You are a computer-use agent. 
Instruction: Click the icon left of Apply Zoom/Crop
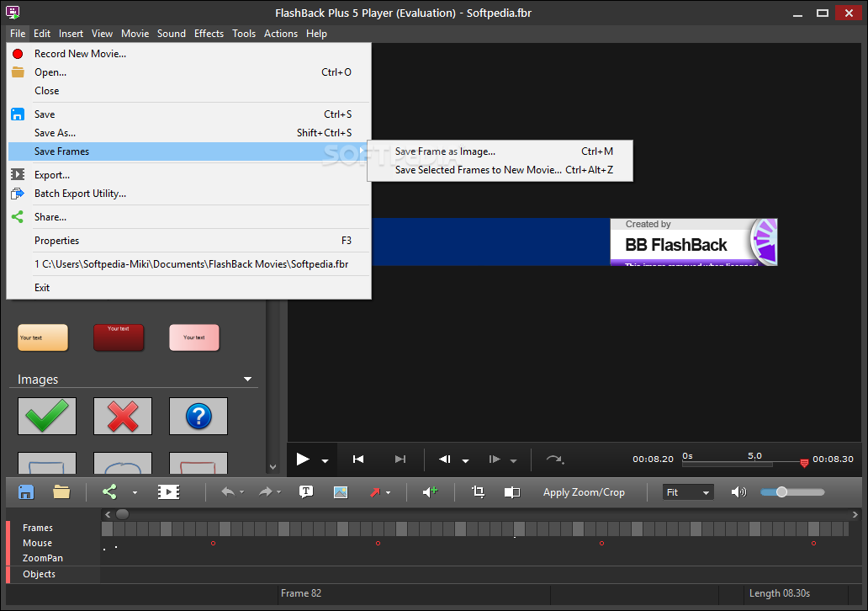click(512, 491)
